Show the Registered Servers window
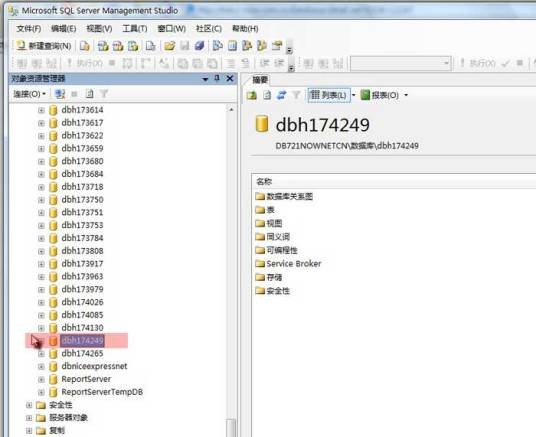The image size is (536, 437). point(217,45)
